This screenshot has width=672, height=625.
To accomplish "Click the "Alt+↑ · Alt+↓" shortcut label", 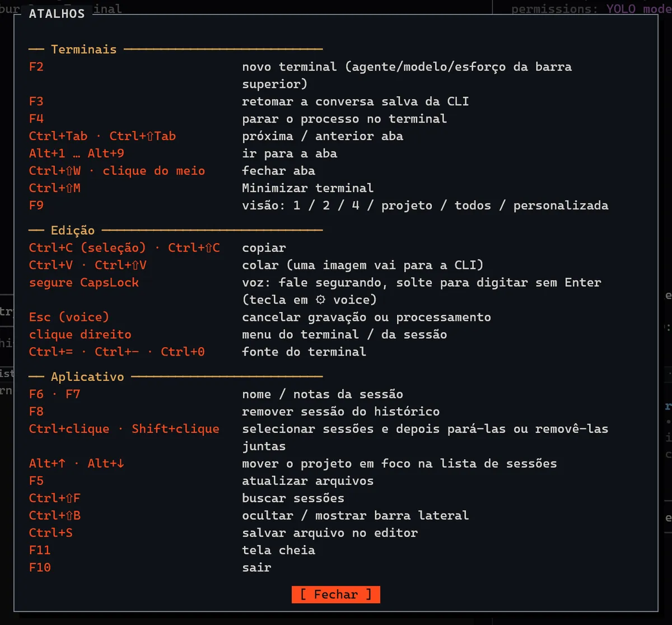I will (x=77, y=464).
